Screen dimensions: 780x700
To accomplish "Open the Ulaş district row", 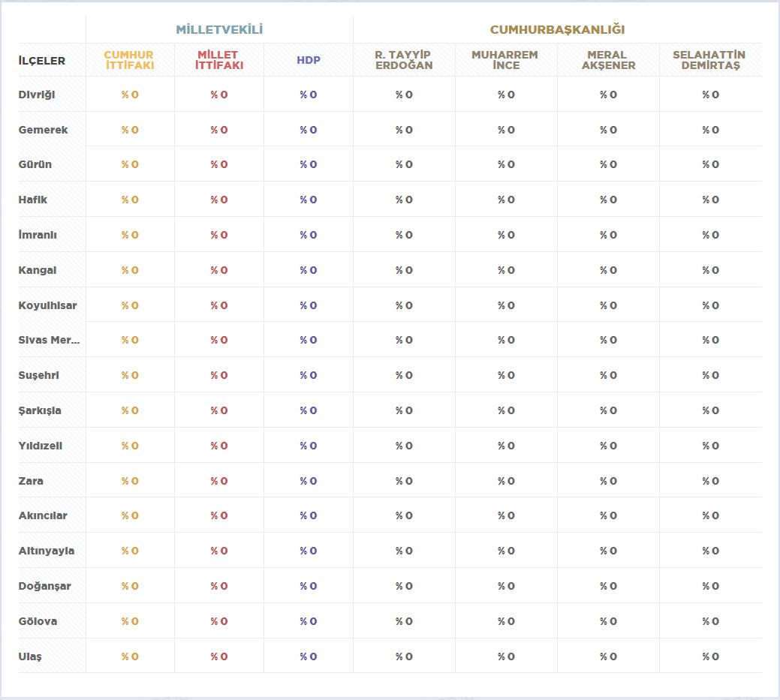I will (x=30, y=656).
